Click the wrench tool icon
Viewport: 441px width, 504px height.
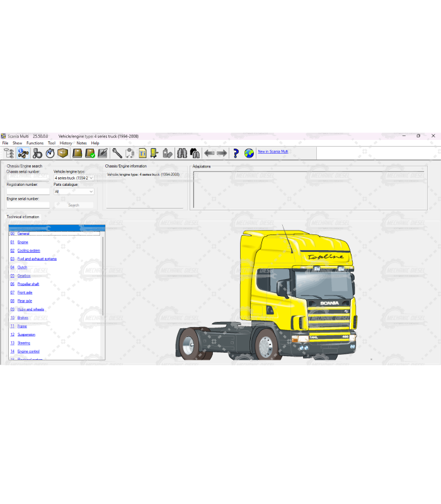pos(117,153)
